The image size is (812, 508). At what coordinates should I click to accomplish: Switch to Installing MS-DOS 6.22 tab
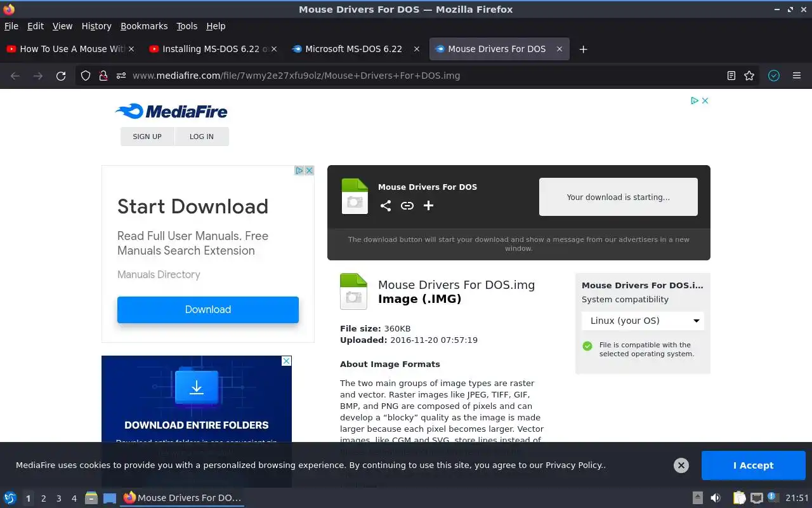coord(213,49)
